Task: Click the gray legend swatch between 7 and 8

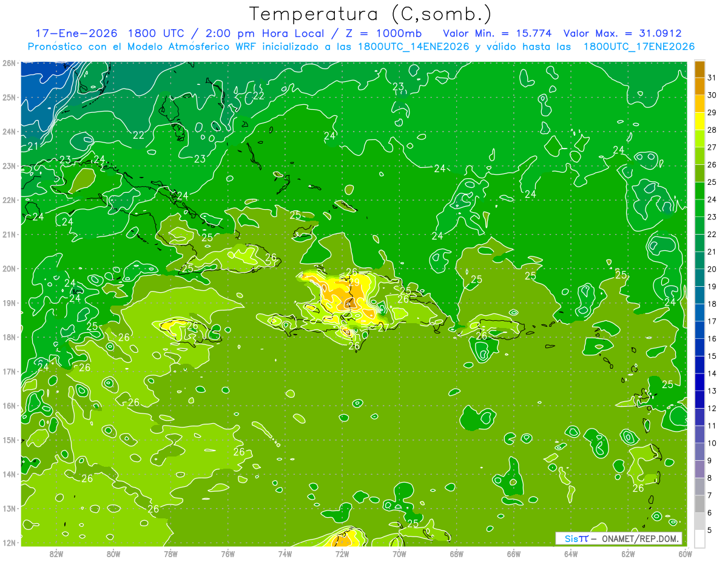Action: [x=699, y=486]
